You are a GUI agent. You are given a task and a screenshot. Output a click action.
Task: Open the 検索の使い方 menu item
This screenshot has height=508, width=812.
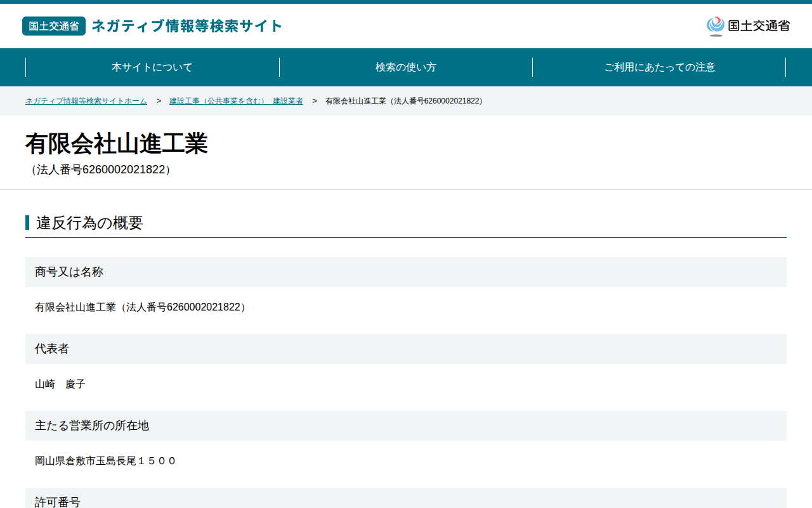coord(406,67)
